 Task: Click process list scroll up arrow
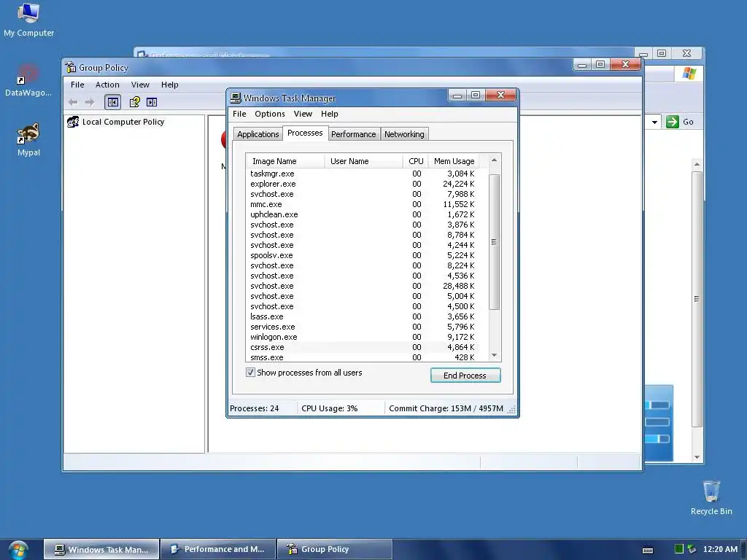[494, 160]
